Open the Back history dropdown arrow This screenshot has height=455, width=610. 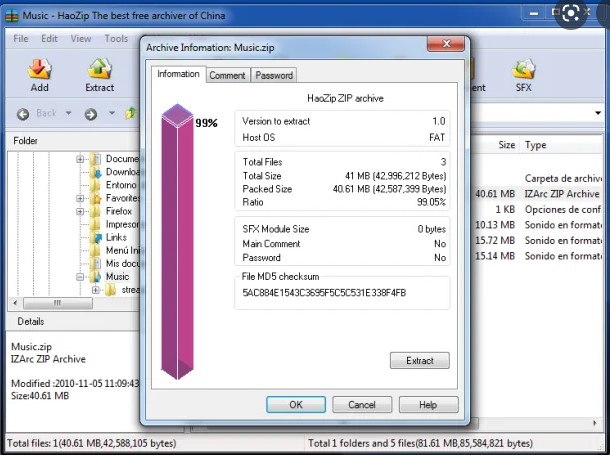(68, 113)
